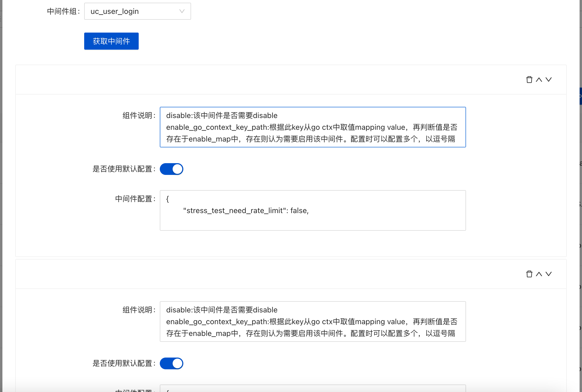Turn off default config on the second middleware
The width and height of the screenshot is (582, 392).
click(171, 363)
